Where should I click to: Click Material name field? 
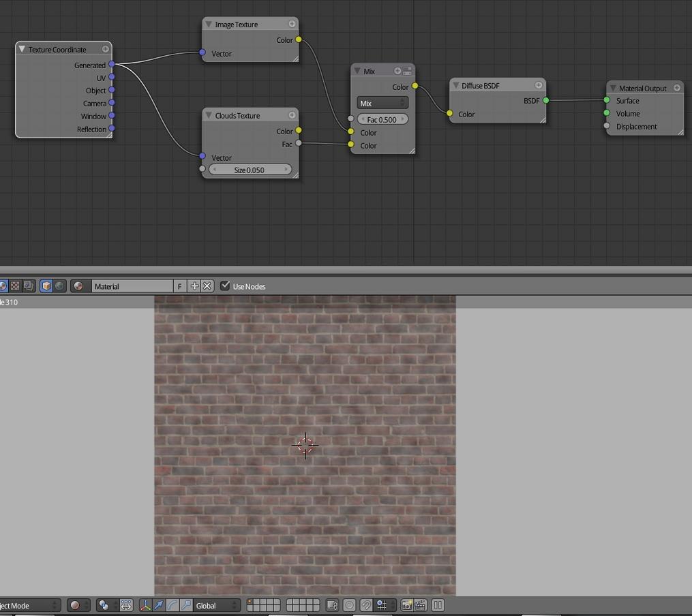[x=132, y=286]
